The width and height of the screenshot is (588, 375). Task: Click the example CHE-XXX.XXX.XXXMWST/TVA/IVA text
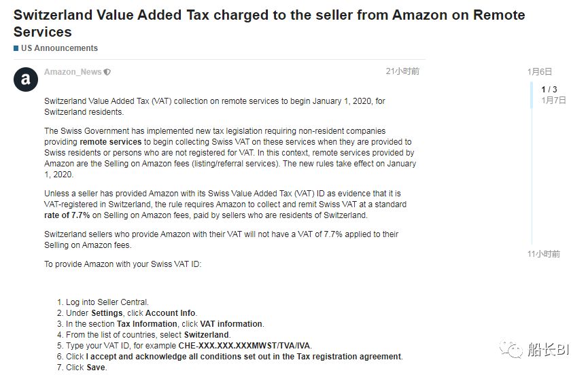245,346
